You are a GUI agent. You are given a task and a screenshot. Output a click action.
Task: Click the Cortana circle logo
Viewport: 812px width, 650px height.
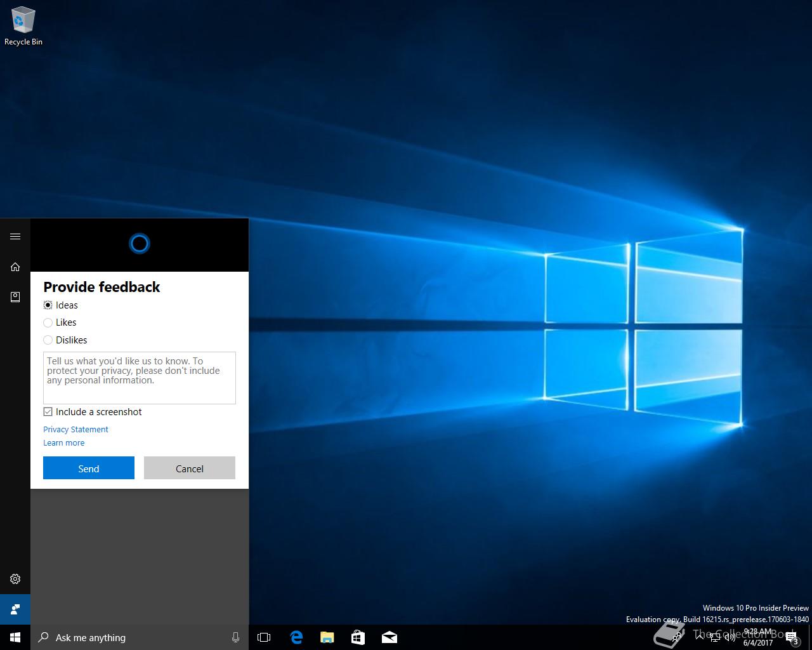[140, 243]
